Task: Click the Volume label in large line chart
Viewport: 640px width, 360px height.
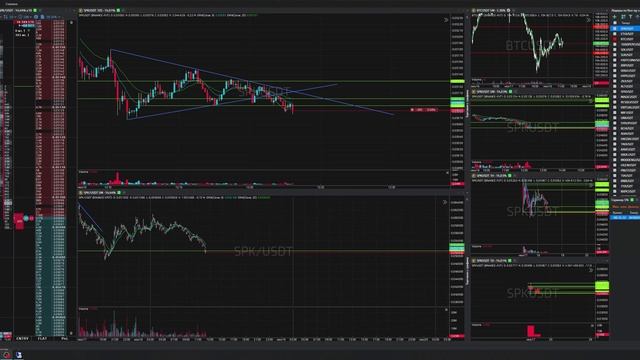Action: click(83, 309)
